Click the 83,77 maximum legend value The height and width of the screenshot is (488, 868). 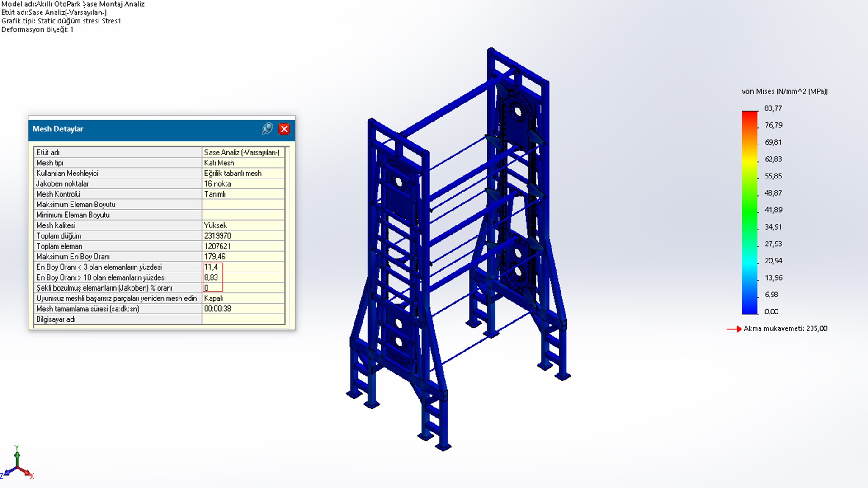[x=773, y=108]
